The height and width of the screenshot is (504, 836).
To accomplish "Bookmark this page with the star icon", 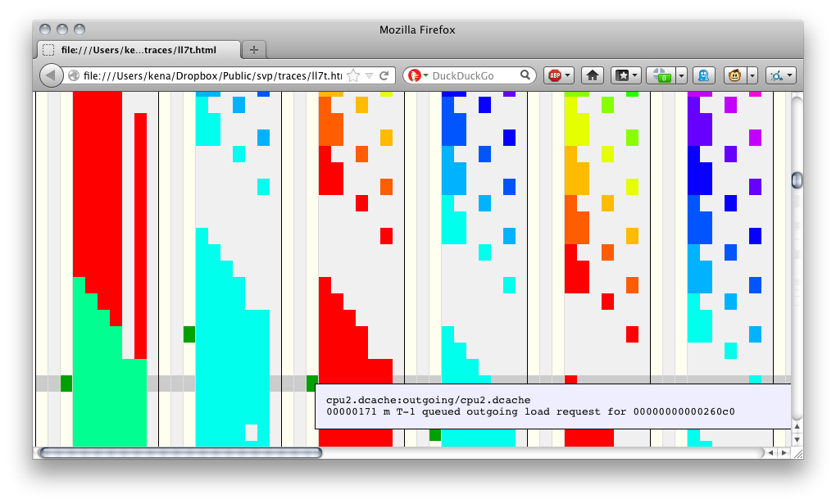I will pos(353,75).
